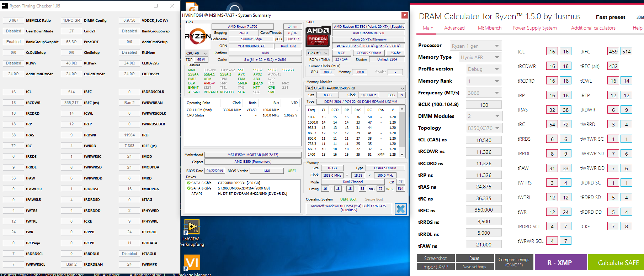
Task: Click the tWRWRBAN value Ban 2
Action: pyautogui.click(x=129, y=103)
